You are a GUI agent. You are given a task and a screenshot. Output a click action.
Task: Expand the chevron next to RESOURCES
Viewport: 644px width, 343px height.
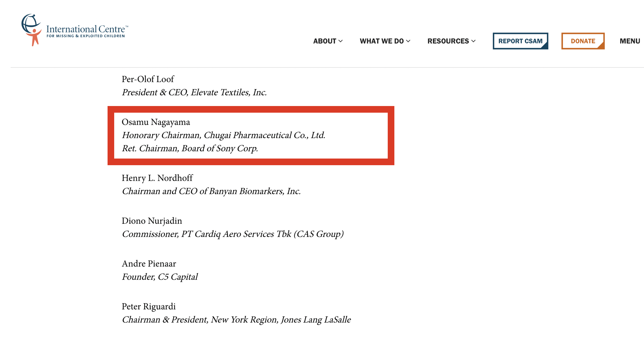point(473,41)
